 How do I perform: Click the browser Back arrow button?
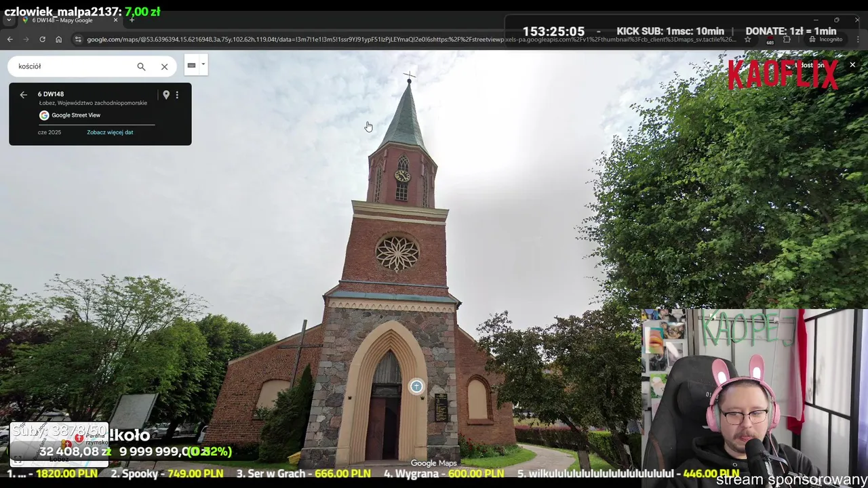[x=9, y=39]
